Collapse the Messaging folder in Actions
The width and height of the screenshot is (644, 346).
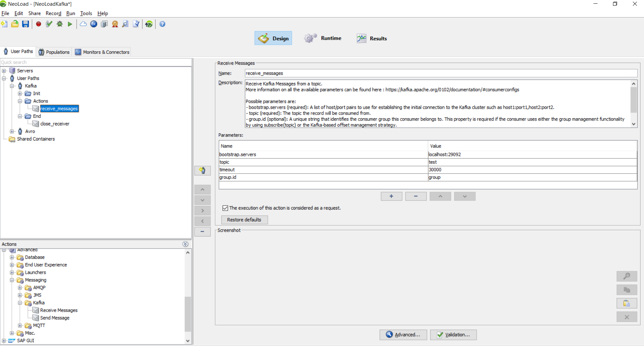pyautogui.click(x=12, y=280)
